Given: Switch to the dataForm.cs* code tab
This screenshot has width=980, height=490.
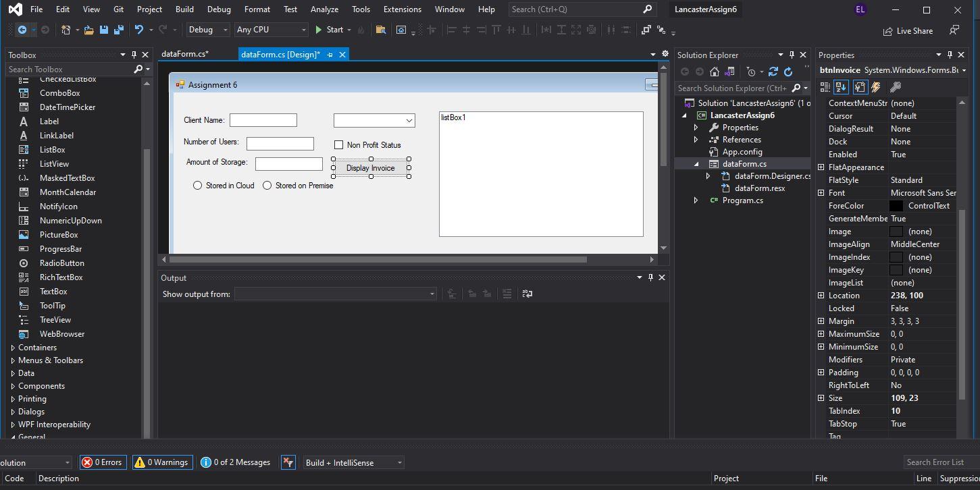Looking at the screenshot, I should [185, 55].
